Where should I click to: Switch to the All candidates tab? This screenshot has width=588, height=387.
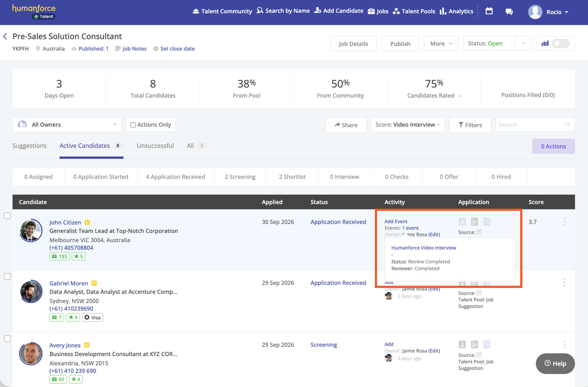197,146
